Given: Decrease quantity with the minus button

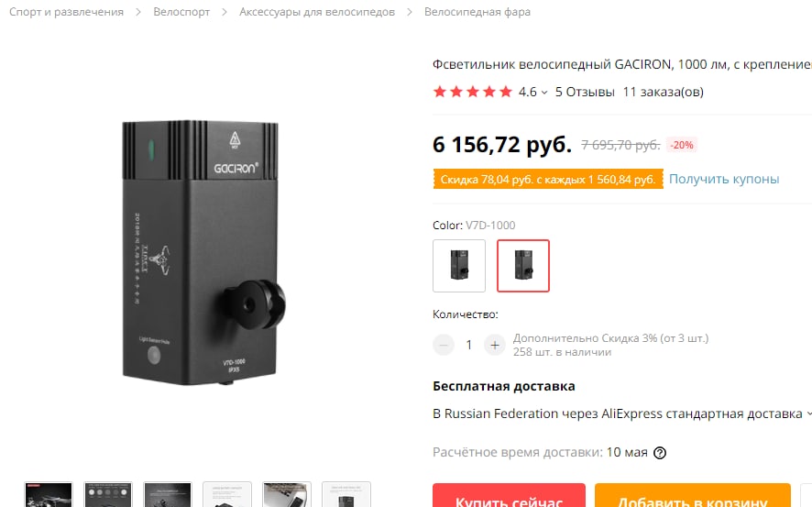Looking at the screenshot, I should (x=444, y=345).
